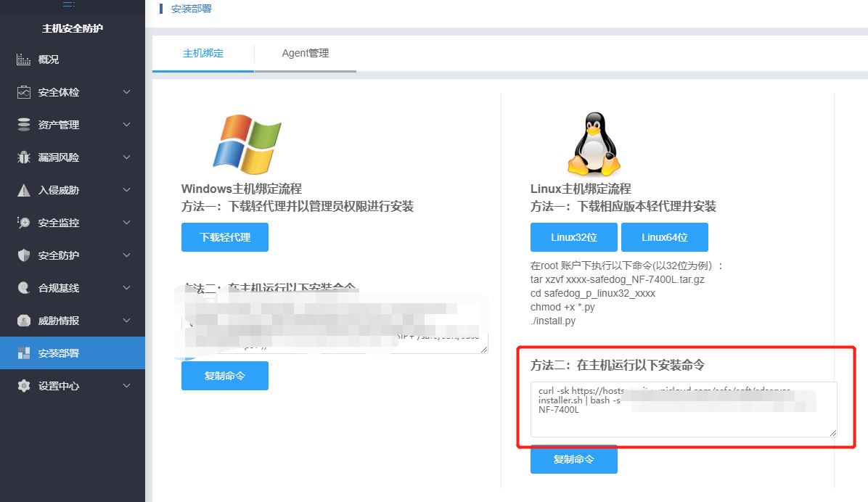Expand the 设置中心 menu chevron
Screen dimensions: 868x502
point(127,386)
